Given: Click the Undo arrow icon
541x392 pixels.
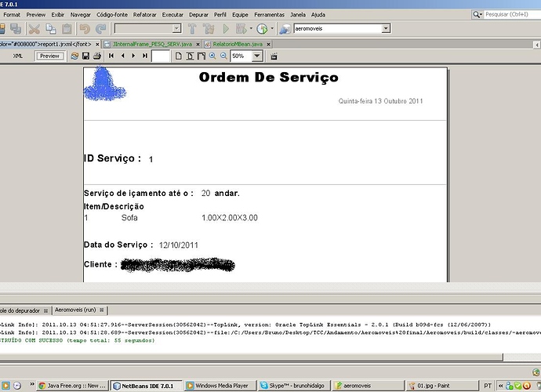Looking at the screenshot, I should click(85, 29).
